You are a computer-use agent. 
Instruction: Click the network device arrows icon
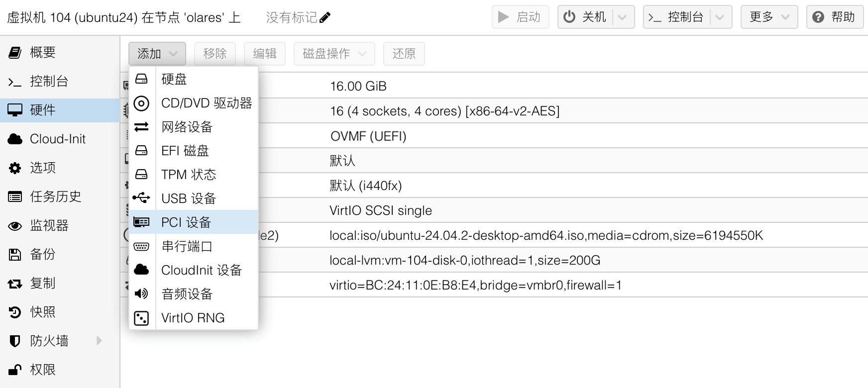click(141, 127)
